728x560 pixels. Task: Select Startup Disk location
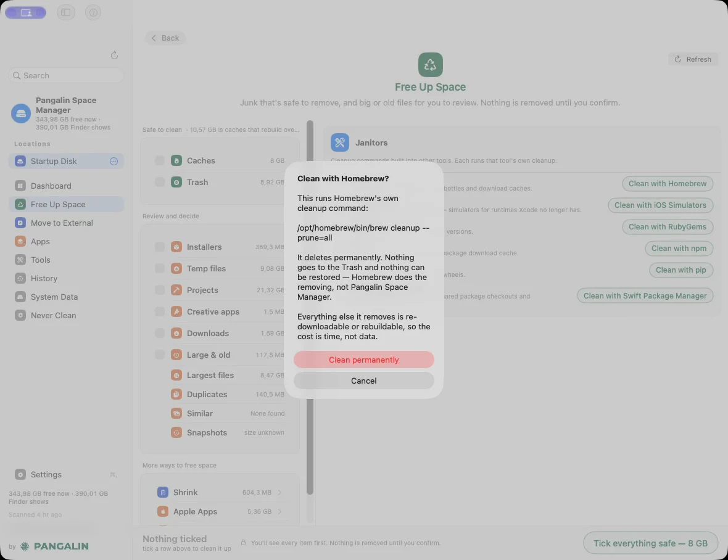[66, 161]
